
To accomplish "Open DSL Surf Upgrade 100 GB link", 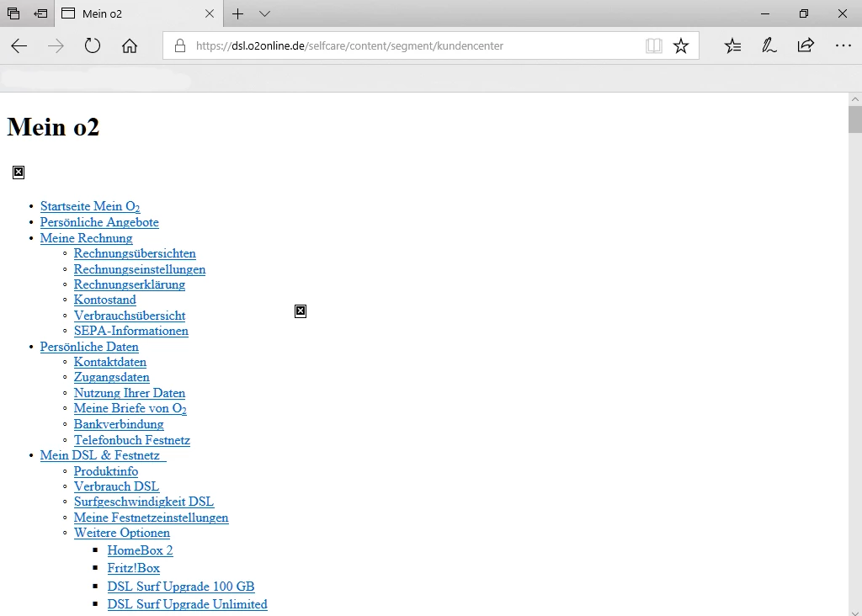I will click(181, 587).
